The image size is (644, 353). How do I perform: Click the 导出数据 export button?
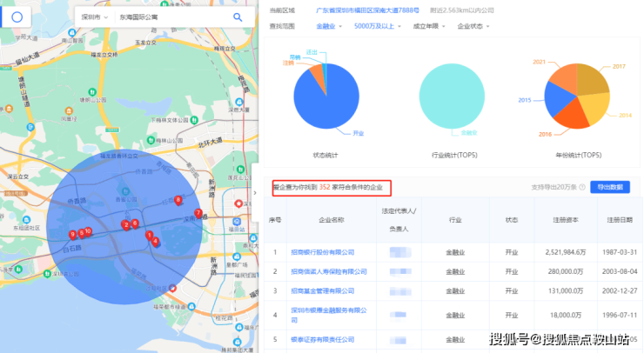pyautogui.click(x=610, y=187)
